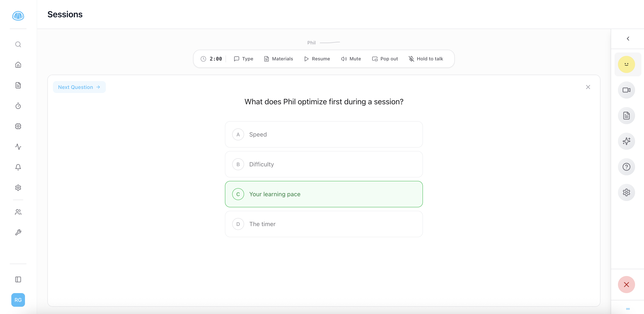
Task: Switch to Type input mode
Action: coord(243,59)
